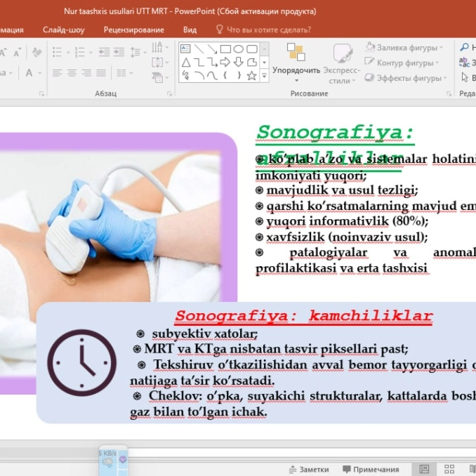Open Express Styles (Экспресс-стили) gallery

[343, 62]
